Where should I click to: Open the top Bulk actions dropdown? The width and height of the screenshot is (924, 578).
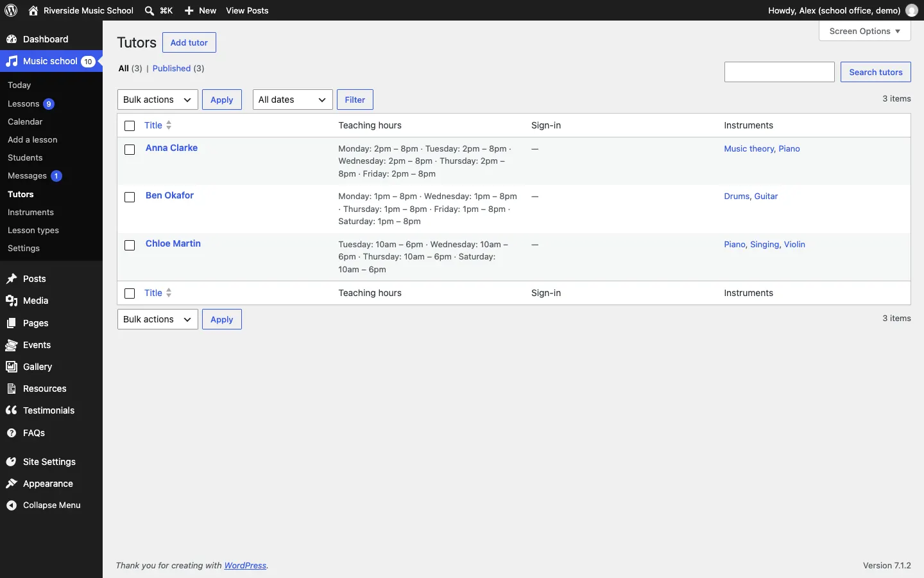[158, 100]
